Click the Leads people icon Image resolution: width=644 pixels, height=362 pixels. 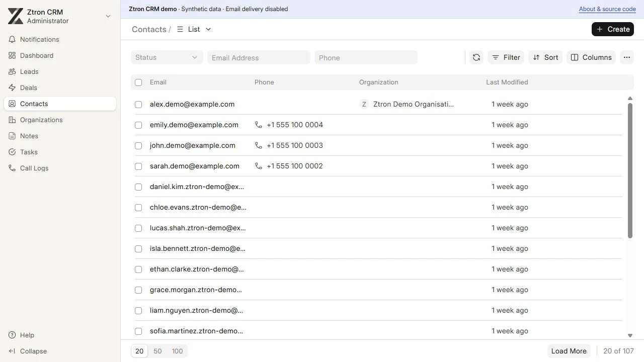pos(12,71)
